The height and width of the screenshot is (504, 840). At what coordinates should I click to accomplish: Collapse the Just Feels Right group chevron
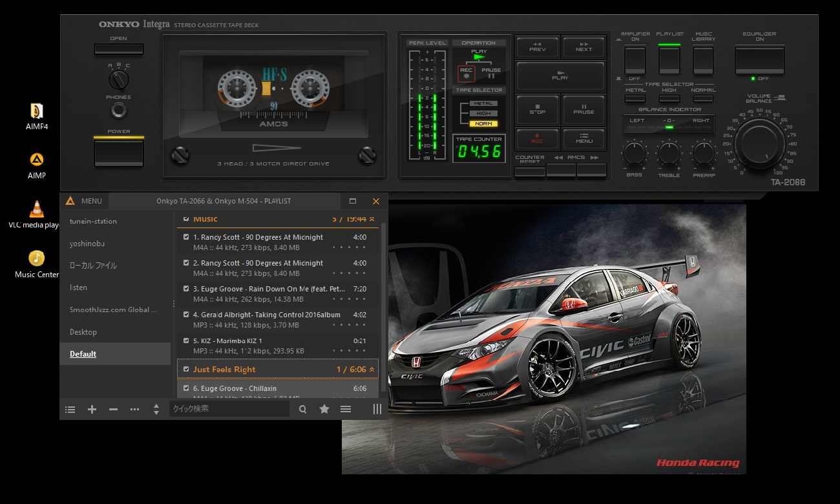pyautogui.click(x=372, y=370)
